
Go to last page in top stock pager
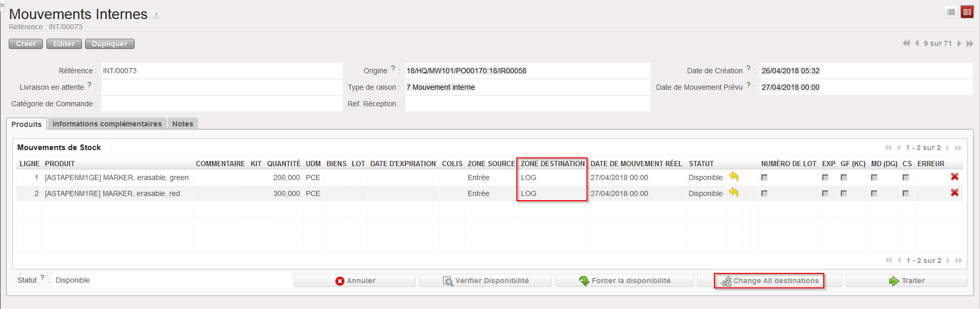coord(958,148)
